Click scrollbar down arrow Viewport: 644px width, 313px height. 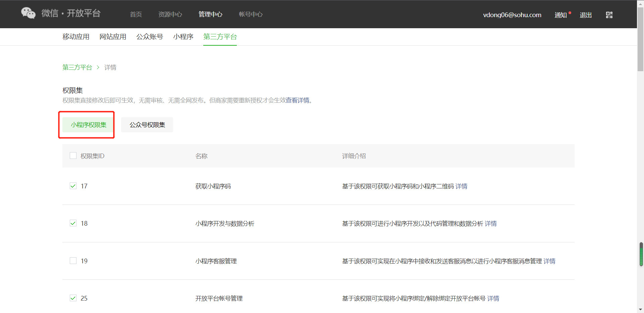pyautogui.click(x=641, y=310)
